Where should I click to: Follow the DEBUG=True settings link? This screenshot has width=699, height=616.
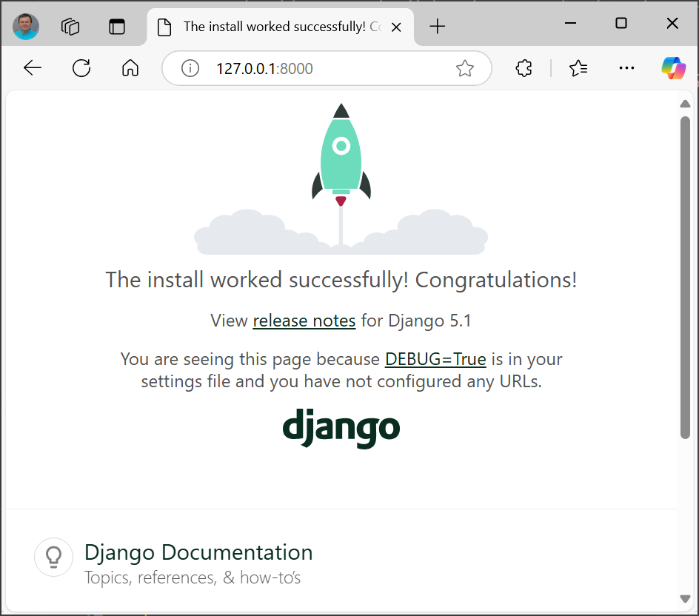(x=435, y=359)
